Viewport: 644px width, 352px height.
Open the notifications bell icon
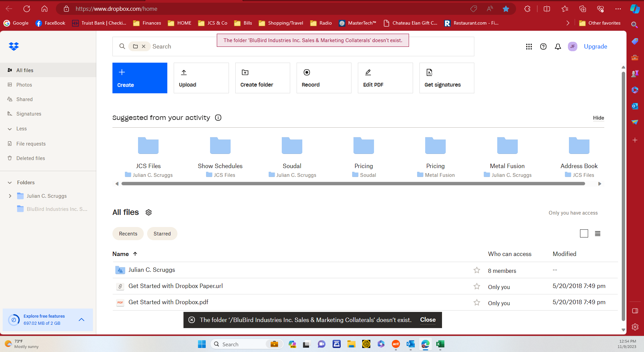click(558, 46)
